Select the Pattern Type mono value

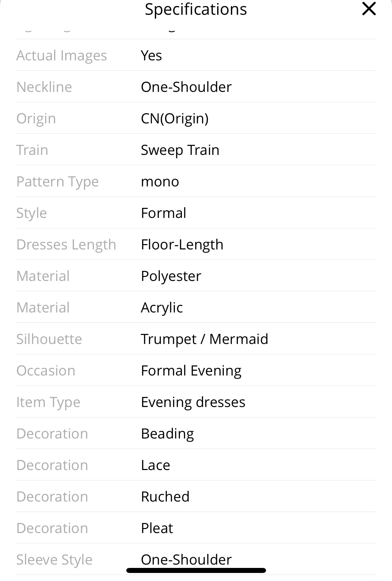(160, 182)
